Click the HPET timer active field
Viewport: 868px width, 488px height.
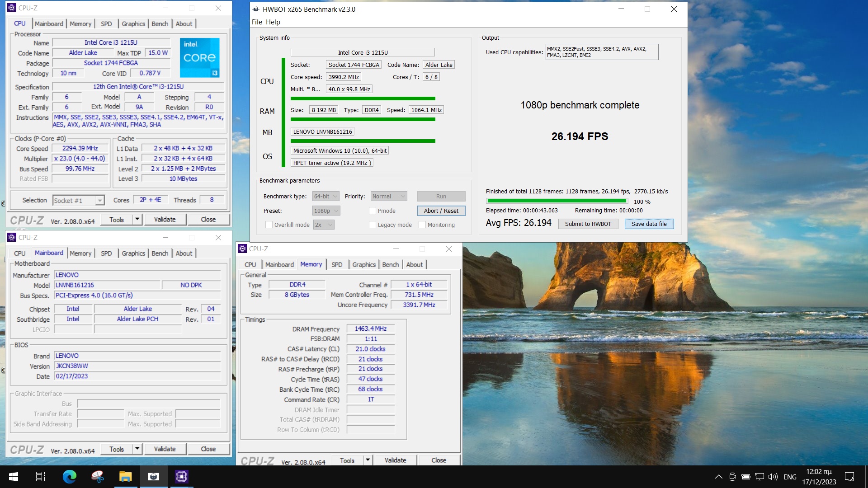[x=332, y=163]
